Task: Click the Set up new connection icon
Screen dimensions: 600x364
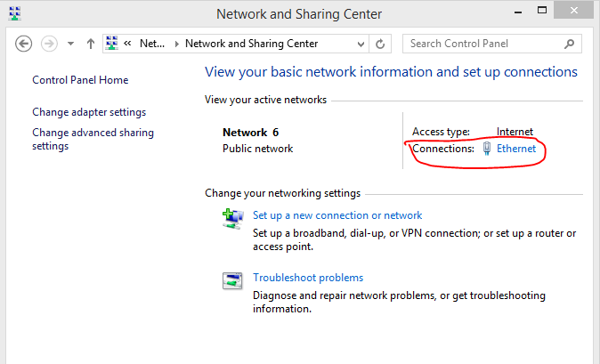Action: point(232,218)
